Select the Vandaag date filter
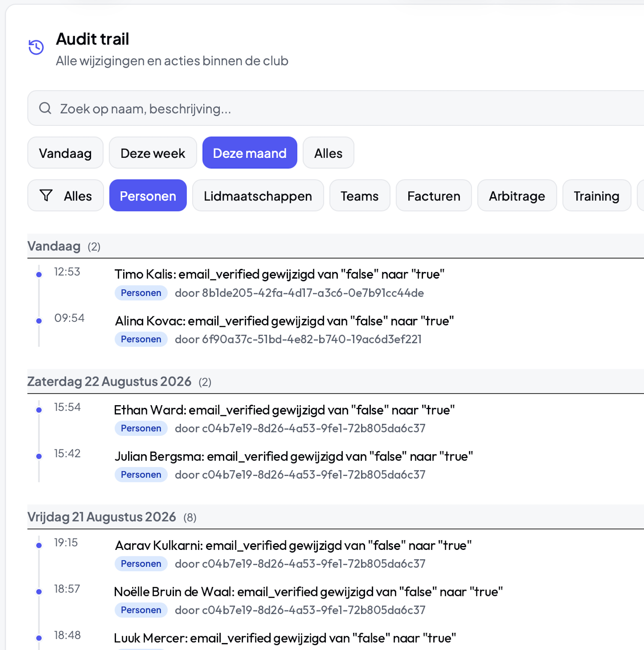 click(x=65, y=153)
